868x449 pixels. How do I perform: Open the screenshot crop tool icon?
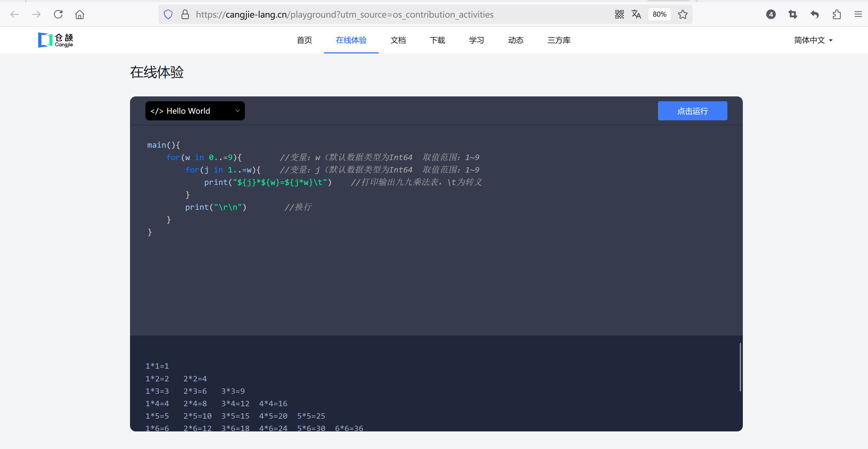[793, 15]
